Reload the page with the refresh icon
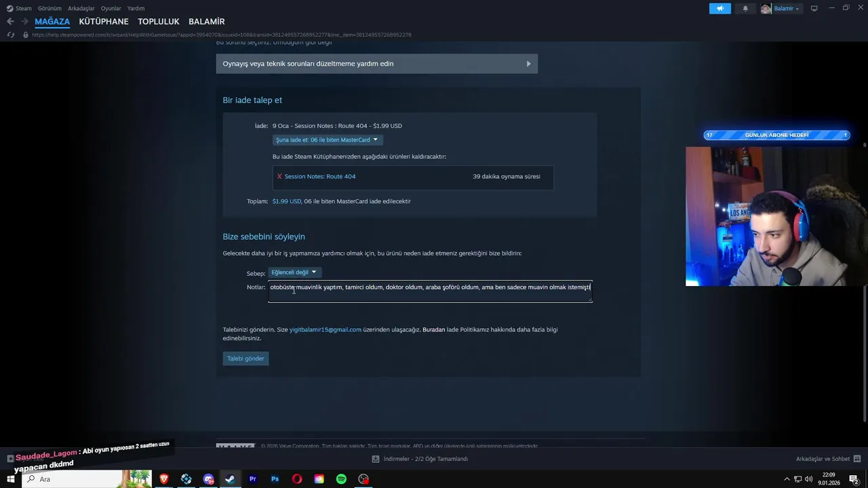This screenshot has height=488, width=868. tap(10, 35)
